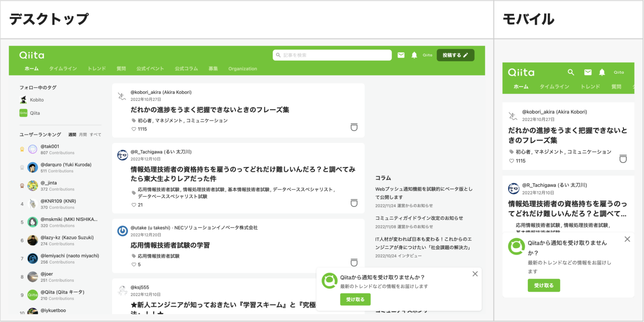
Task: Click the bell icon in the mobile header
Action: pyautogui.click(x=602, y=72)
